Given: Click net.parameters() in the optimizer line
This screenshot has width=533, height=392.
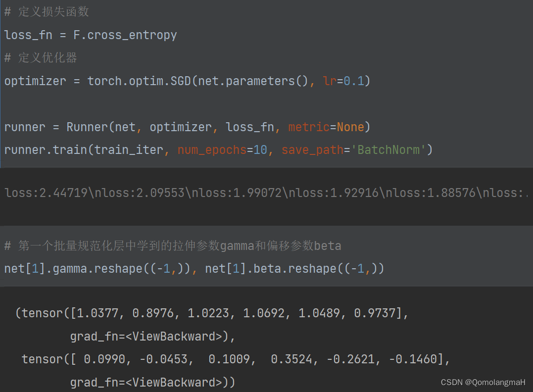Looking at the screenshot, I should pos(252,81).
